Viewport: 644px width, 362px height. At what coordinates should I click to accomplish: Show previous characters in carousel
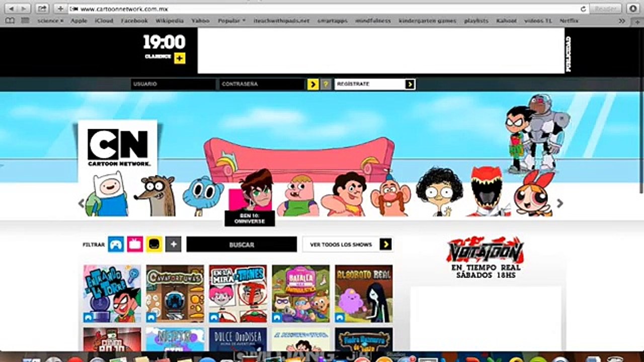pyautogui.click(x=81, y=204)
